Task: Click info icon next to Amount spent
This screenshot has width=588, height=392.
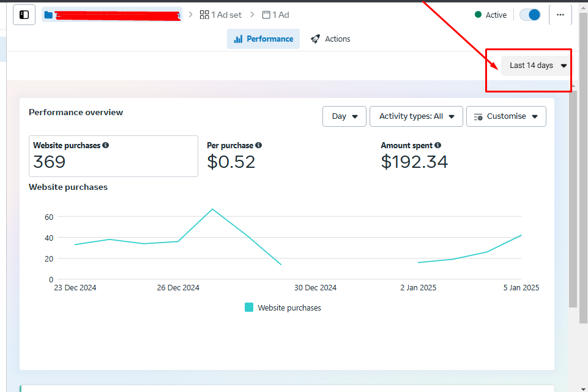Action: 437,146
